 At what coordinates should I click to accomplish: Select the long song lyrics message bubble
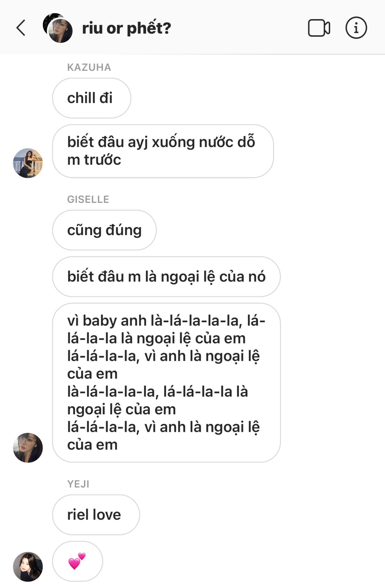pos(166,383)
